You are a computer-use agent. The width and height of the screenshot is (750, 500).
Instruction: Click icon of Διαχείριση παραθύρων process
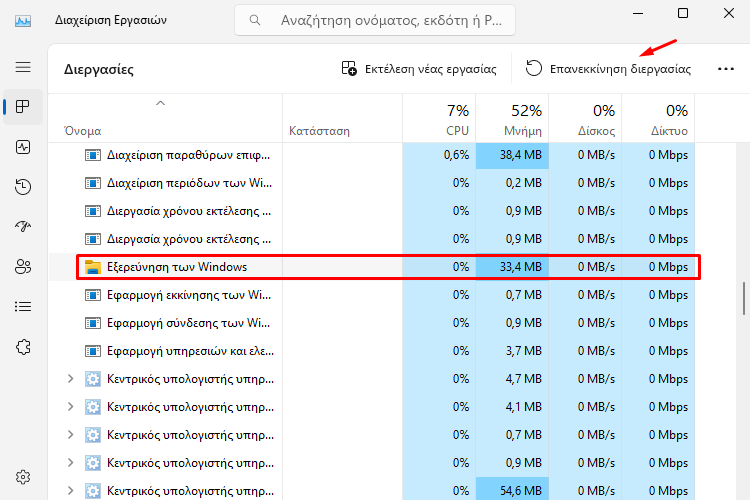coord(93,155)
